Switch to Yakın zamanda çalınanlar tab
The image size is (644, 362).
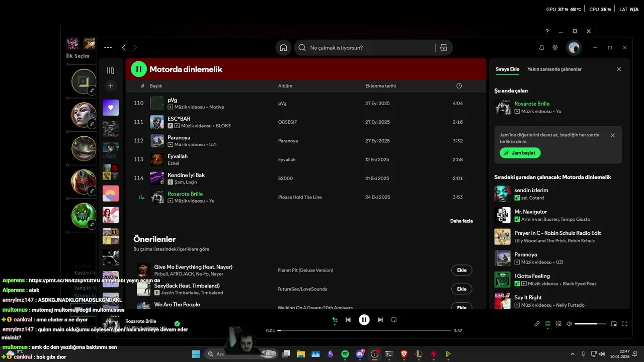pos(554,69)
